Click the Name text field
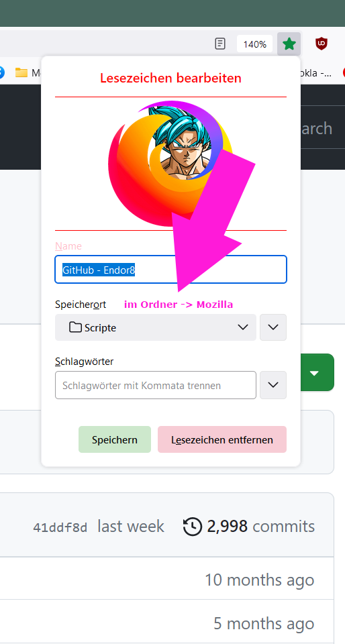The height and width of the screenshot is (644, 345). coord(171,270)
